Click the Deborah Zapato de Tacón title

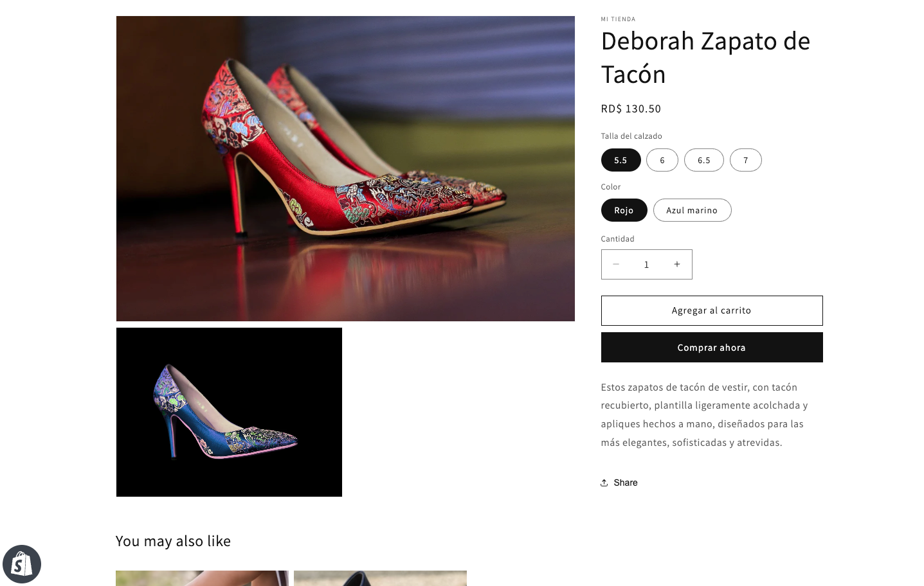pyautogui.click(x=705, y=57)
